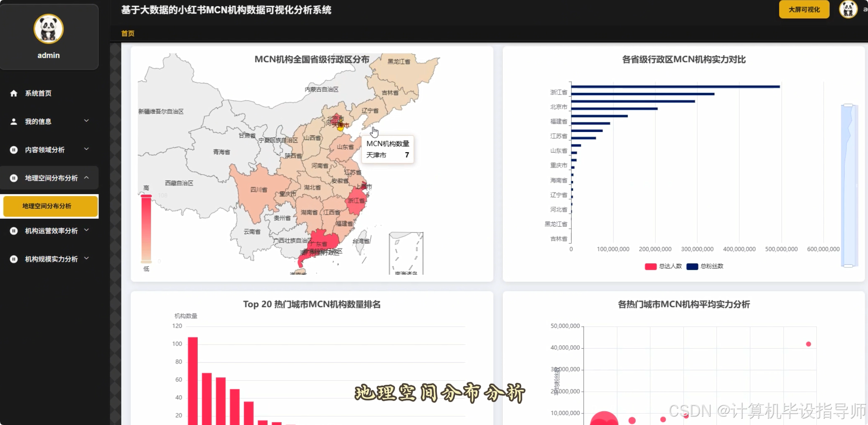This screenshot has width=868, height=425.
Task: Expand the 机构规模实力分析 chevron
Action: pos(86,258)
